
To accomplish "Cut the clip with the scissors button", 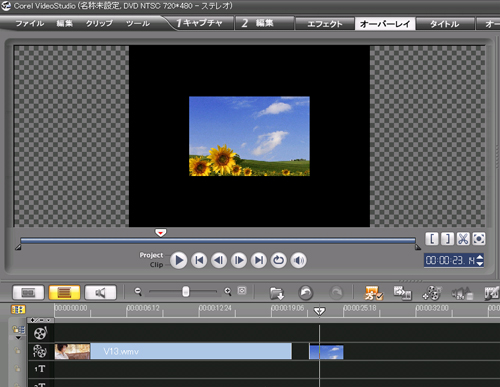I will pos(463,239).
